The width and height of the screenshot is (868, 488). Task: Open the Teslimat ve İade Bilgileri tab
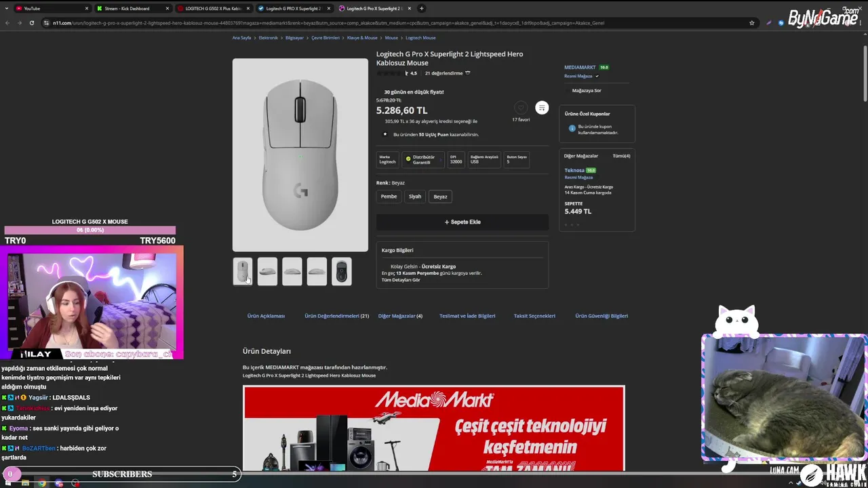[x=467, y=316]
